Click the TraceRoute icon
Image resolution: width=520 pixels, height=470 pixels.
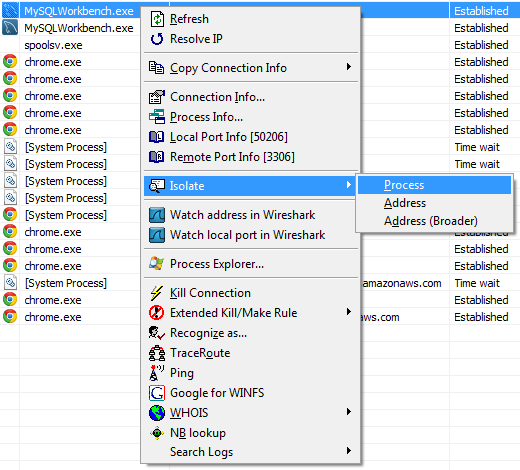[x=157, y=353]
